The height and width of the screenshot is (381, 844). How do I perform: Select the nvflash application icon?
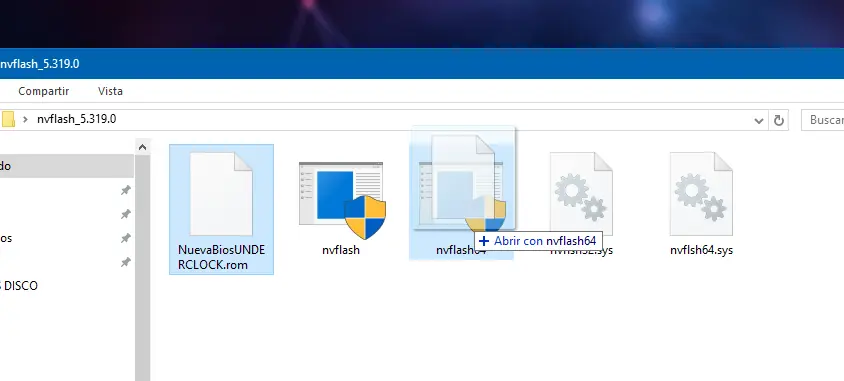(342, 200)
